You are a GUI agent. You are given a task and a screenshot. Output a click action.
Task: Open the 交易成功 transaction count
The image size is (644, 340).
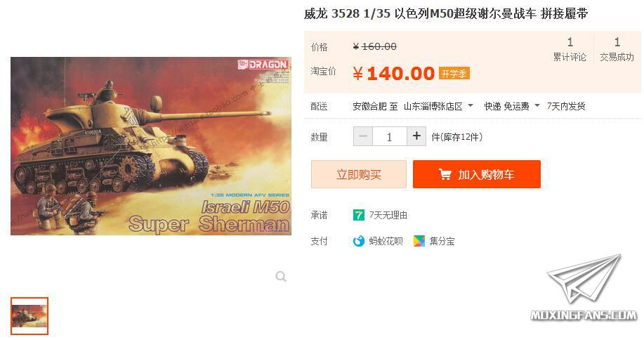pyautogui.click(x=617, y=49)
